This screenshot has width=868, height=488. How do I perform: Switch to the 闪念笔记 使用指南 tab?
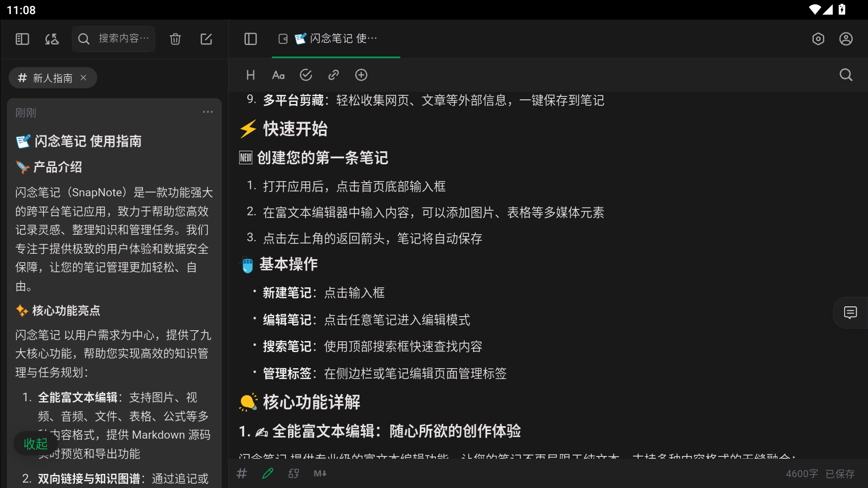[336, 38]
